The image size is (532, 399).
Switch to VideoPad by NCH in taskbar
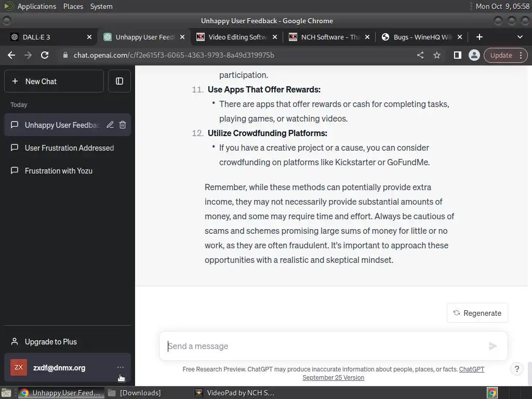235,393
